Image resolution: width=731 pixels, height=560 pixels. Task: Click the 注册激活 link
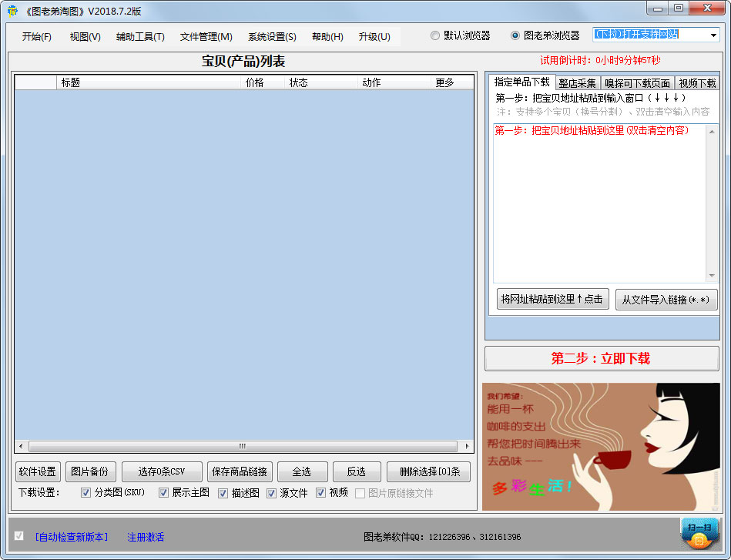pyautogui.click(x=146, y=537)
